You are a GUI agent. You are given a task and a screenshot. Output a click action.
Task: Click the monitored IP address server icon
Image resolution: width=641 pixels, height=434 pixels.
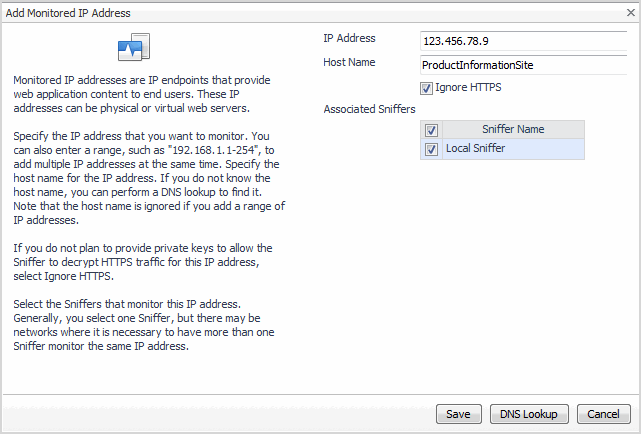tap(134, 48)
